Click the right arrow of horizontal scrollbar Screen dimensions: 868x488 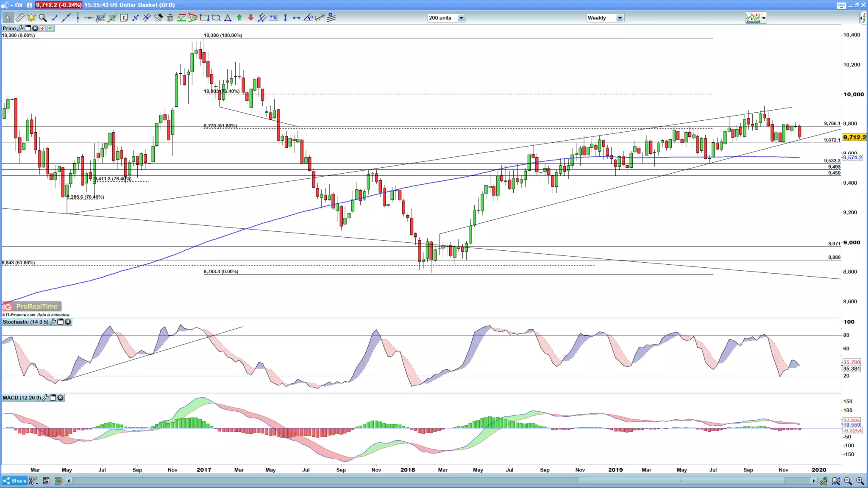click(813, 481)
